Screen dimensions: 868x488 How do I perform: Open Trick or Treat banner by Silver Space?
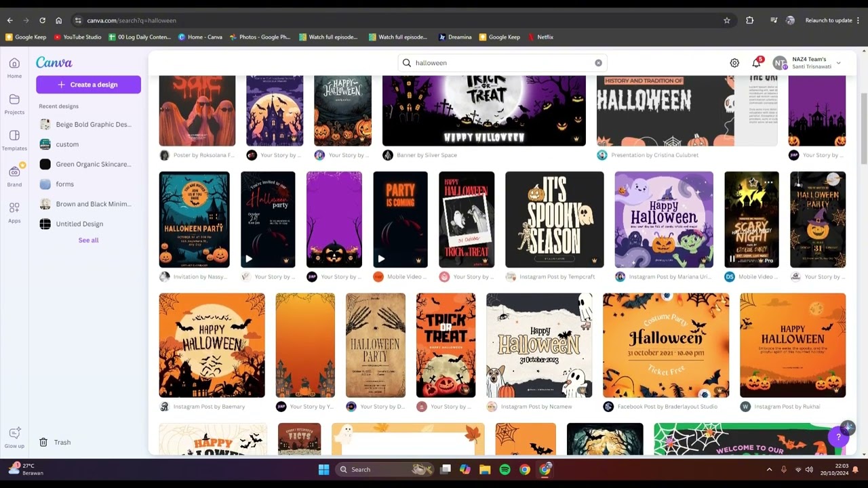484,110
